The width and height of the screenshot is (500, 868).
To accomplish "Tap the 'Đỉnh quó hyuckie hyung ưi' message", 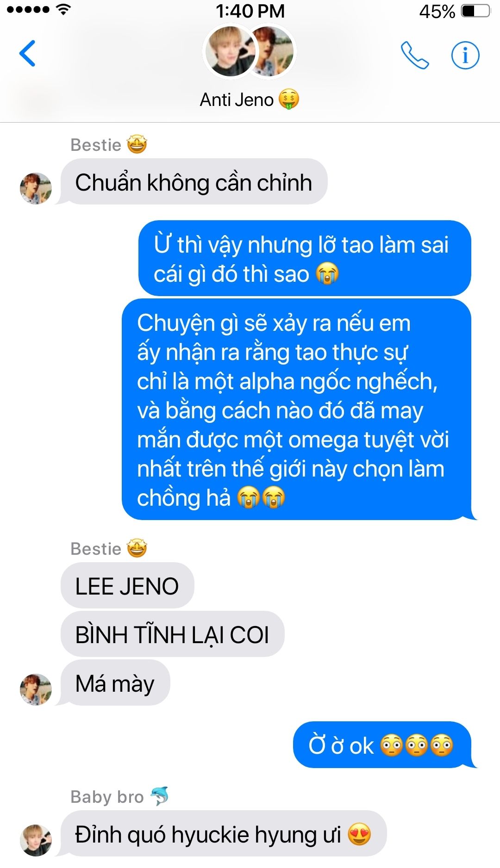I will [224, 834].
